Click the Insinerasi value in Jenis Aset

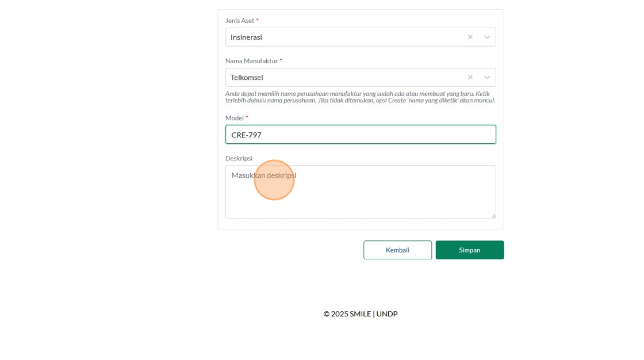coord(246,37)
